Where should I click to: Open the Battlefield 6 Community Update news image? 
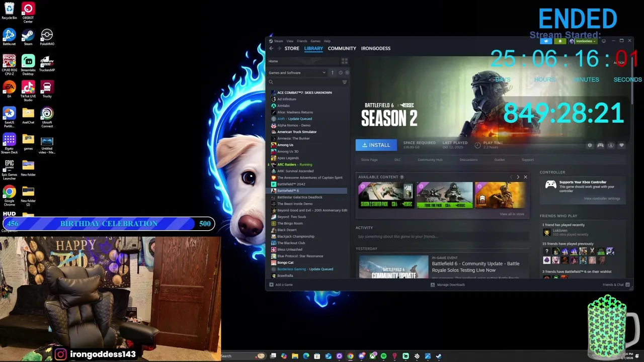pyautogui.click(x=393, y=267)
